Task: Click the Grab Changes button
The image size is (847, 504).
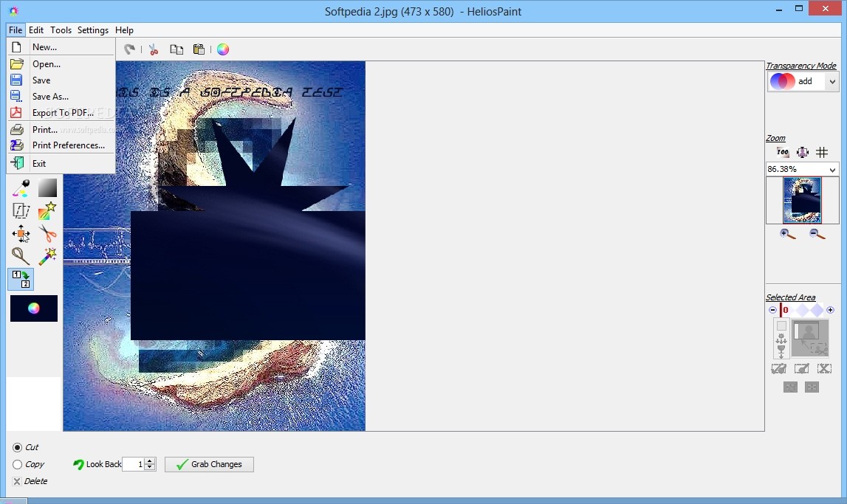Action: tap(209, 464)
